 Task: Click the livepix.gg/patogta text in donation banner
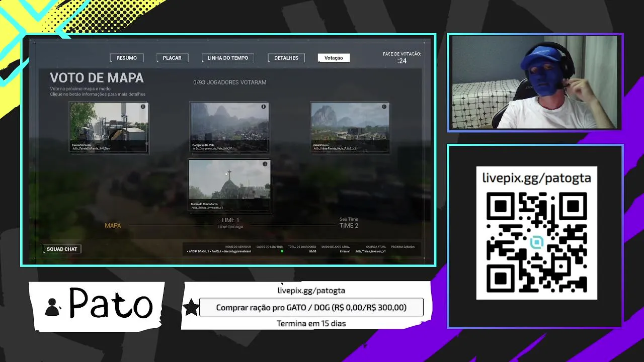click(311, 290)
